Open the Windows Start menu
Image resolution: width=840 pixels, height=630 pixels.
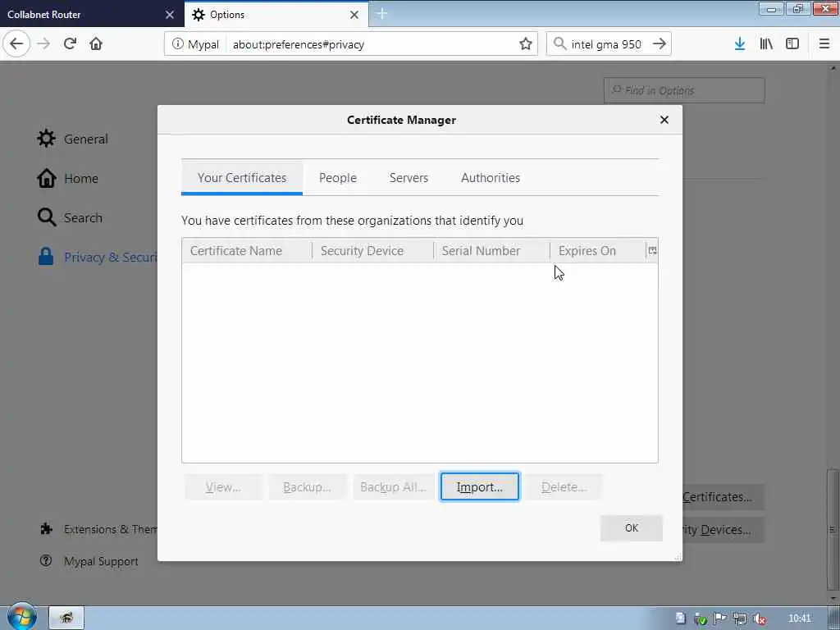[22, 617]
